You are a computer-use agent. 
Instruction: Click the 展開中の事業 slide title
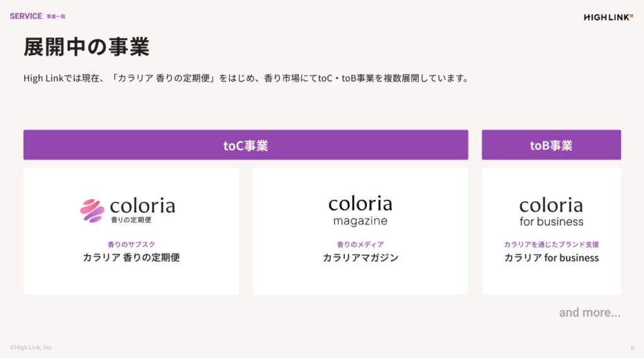point(86,47)
